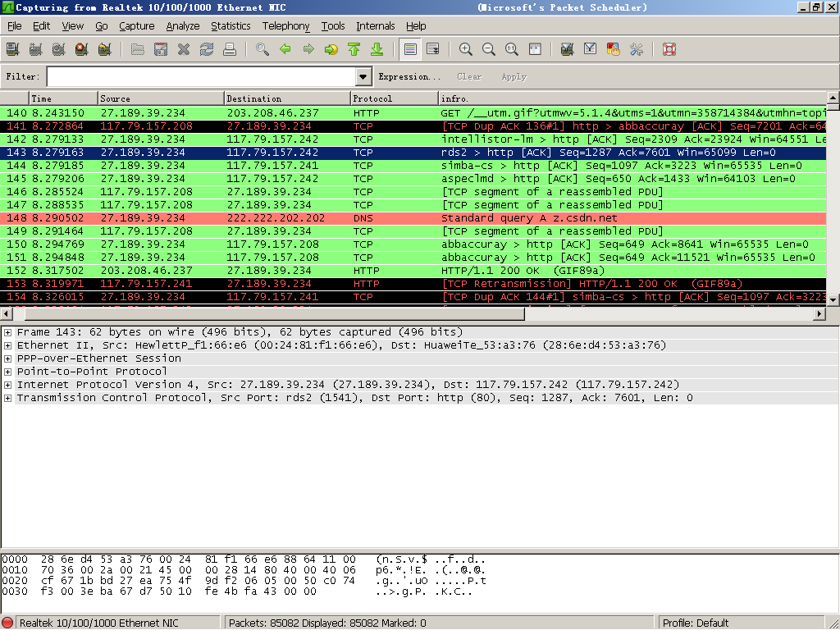Expand the Ethernet II tree node
This screenshot has width=840, height=630.
click(7, 345)
